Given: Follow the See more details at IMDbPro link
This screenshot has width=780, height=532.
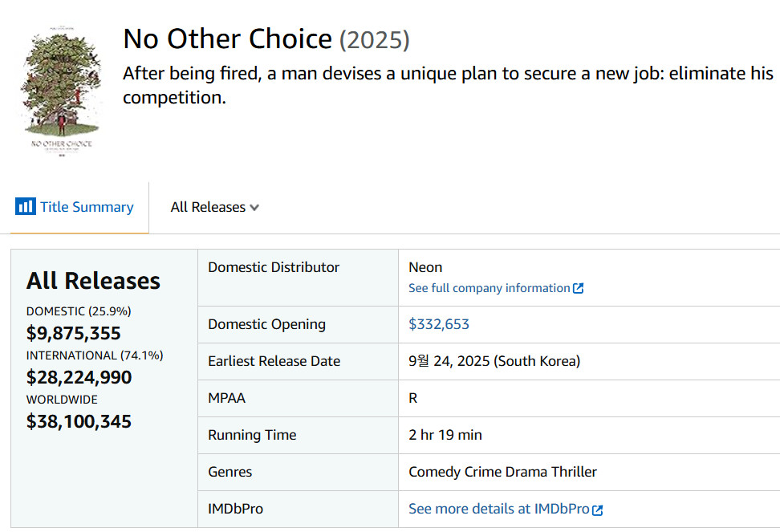Looking at the screenshot, I should (498, 509).
